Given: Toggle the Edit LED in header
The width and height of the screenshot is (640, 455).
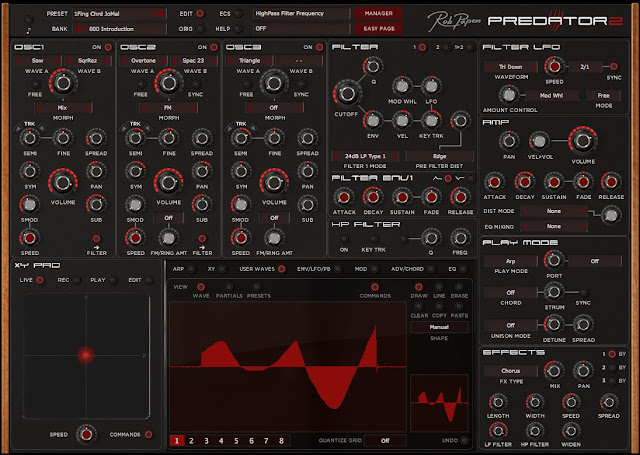Looking at the screenshot, I should click(200, 13).
